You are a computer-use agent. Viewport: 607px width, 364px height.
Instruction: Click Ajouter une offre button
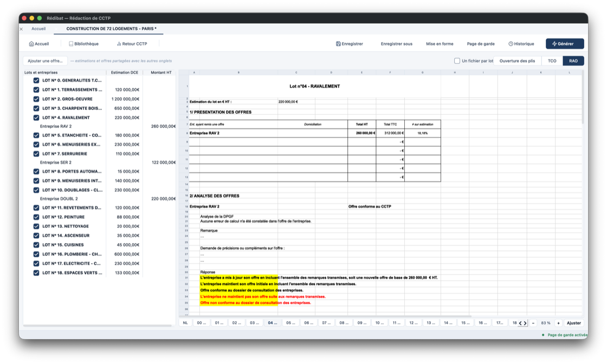45,61
